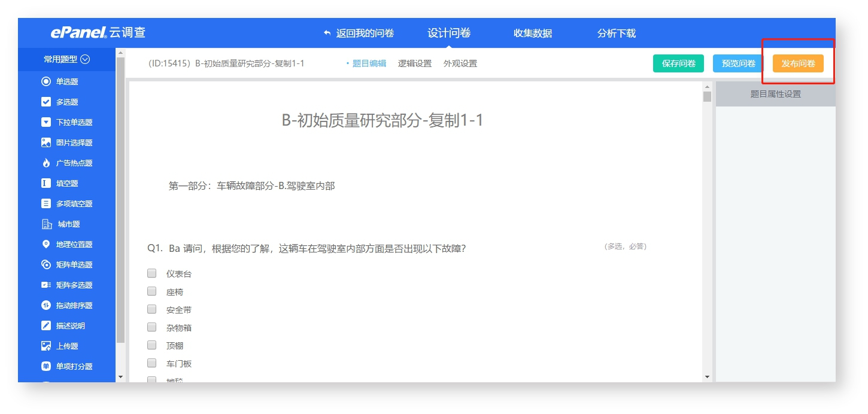Screen dimensions: 868x414
Task: Click the single-choice question icon (单选题)
Action: tap(46, 81)
